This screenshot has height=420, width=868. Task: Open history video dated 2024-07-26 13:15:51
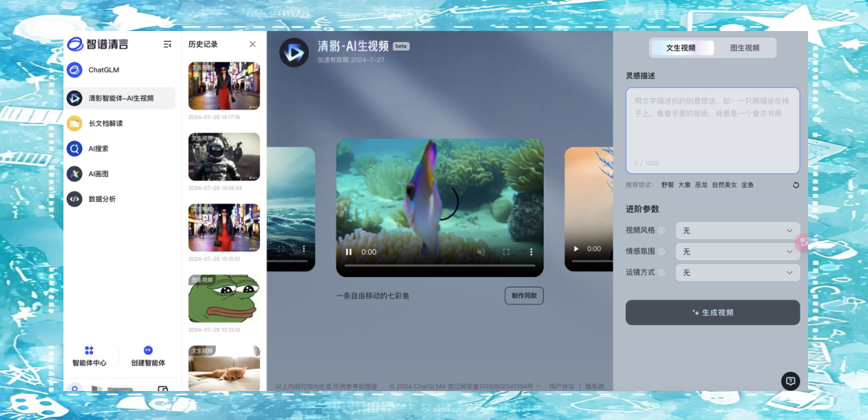click(224, 228)
